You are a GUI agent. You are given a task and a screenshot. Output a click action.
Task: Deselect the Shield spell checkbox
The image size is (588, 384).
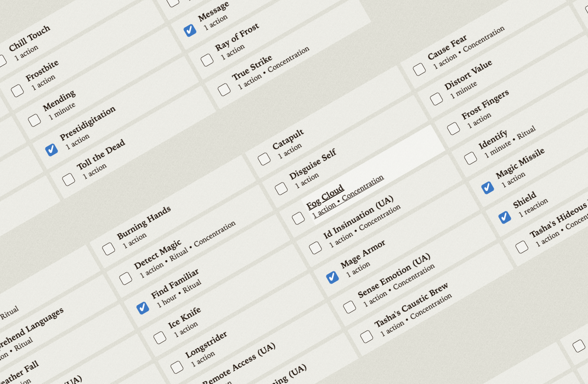pos(504,217)
